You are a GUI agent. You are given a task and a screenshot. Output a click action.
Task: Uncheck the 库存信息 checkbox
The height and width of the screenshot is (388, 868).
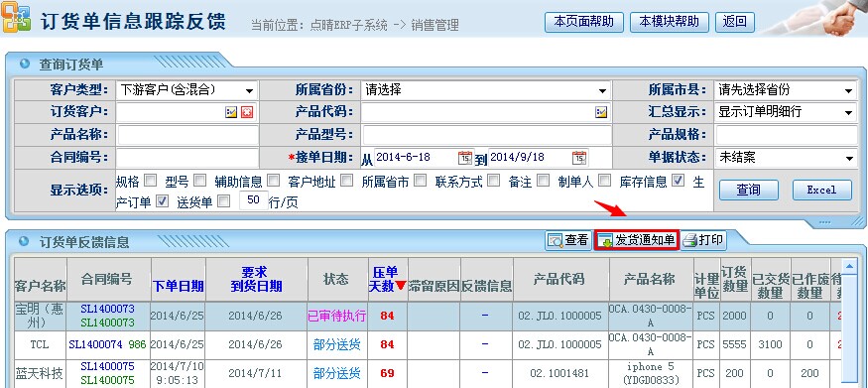pos(678,180)
